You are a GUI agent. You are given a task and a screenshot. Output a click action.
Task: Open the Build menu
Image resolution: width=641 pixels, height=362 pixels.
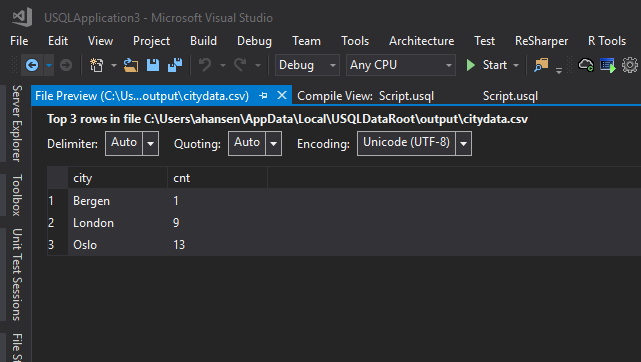tap(203, 41)
